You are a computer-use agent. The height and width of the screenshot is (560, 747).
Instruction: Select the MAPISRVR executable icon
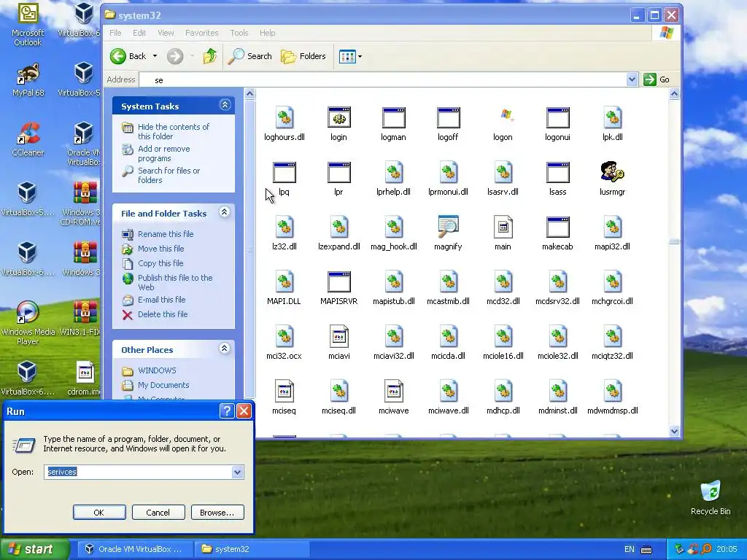tap(338, 281)
